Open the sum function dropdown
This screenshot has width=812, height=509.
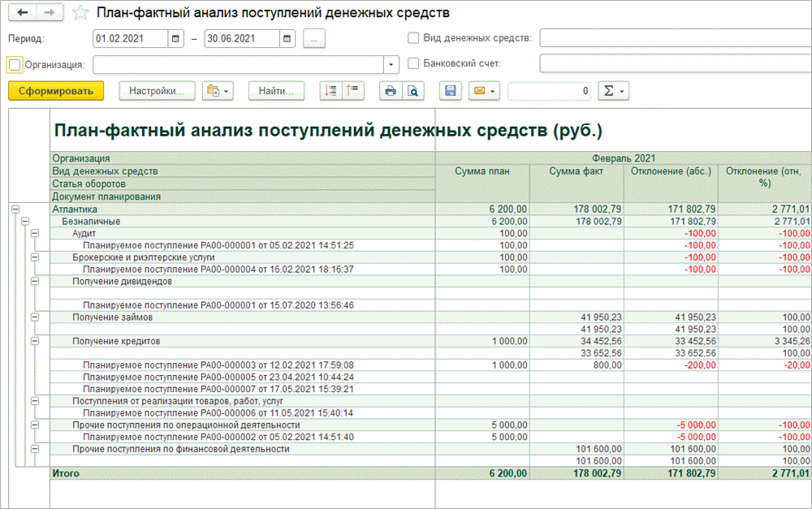point(612,91)
